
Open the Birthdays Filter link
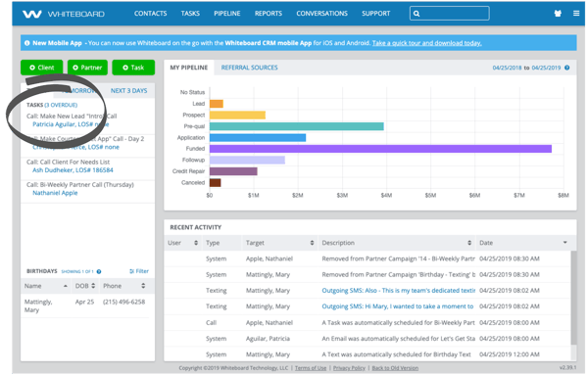(x=139, y=271)
